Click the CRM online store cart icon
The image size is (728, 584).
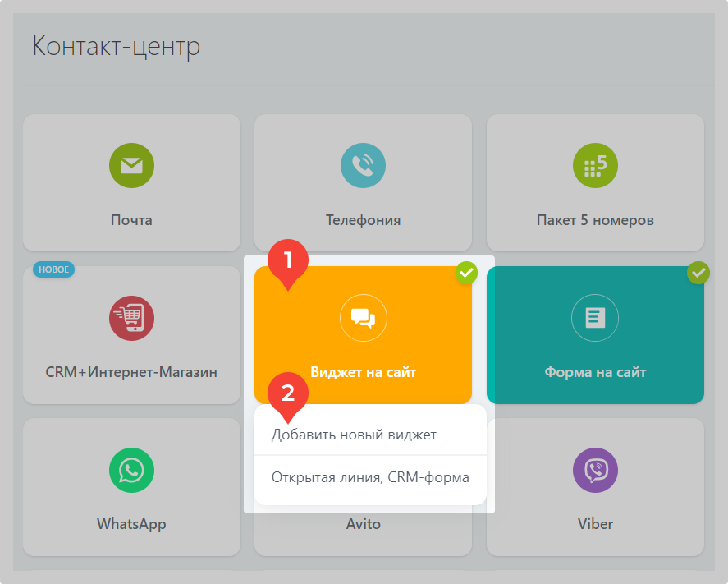131,318
